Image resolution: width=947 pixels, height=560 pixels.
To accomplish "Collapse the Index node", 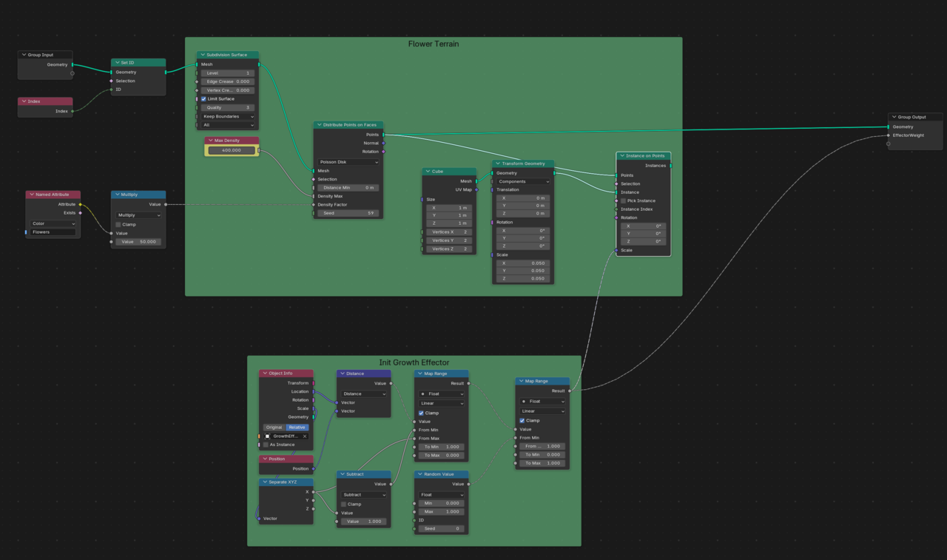I will pos(24,101).
